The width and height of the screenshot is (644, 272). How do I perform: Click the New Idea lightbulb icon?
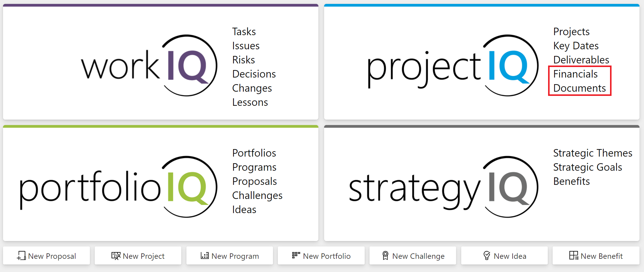(487, 255)
